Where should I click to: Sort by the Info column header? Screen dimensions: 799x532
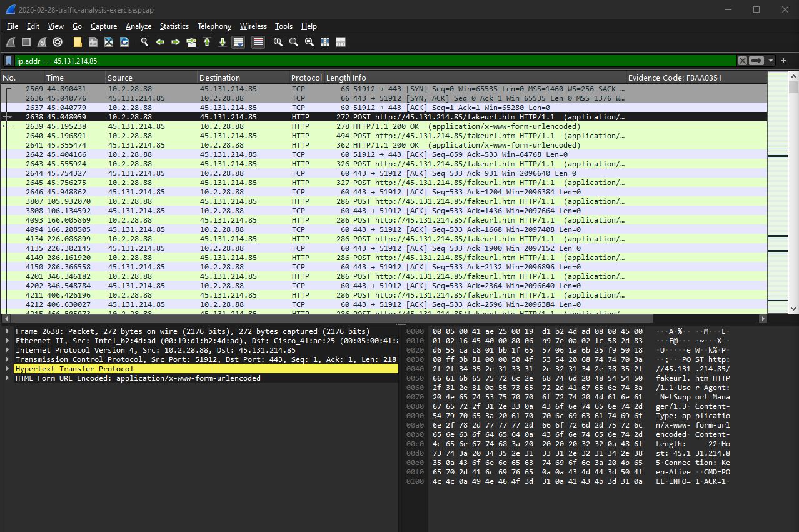pos(488,78)
